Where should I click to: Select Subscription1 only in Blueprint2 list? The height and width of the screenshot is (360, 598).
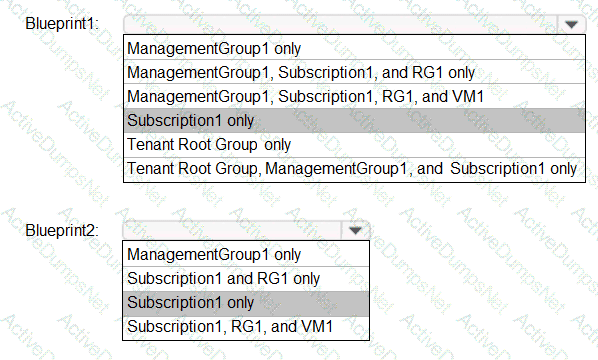tap(246, 303)
